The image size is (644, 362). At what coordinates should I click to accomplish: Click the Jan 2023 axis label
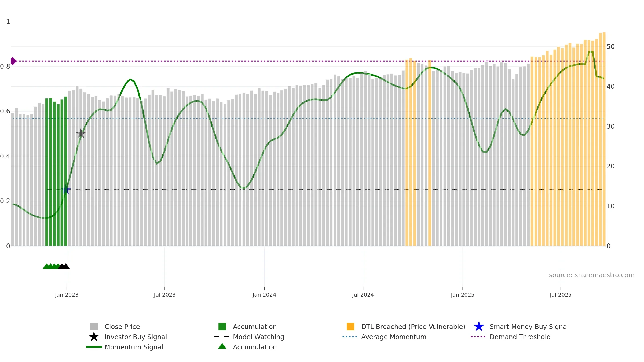(67, 295)
